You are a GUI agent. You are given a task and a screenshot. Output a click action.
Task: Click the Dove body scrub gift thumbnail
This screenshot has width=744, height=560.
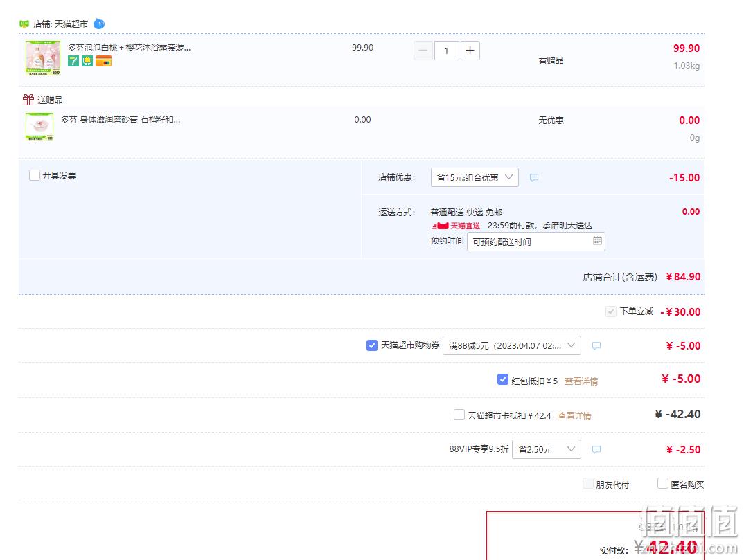click(39, 126)
